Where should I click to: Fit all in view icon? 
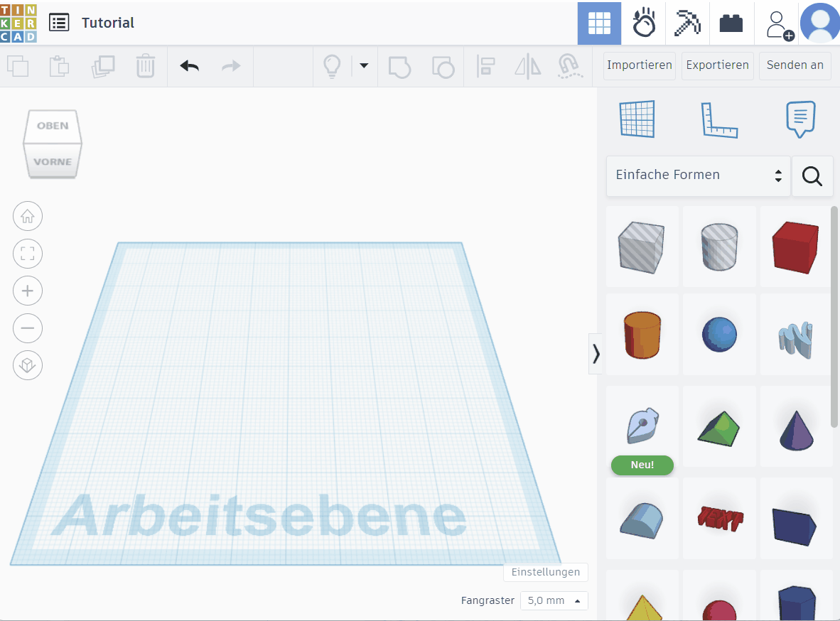(28, 254)
